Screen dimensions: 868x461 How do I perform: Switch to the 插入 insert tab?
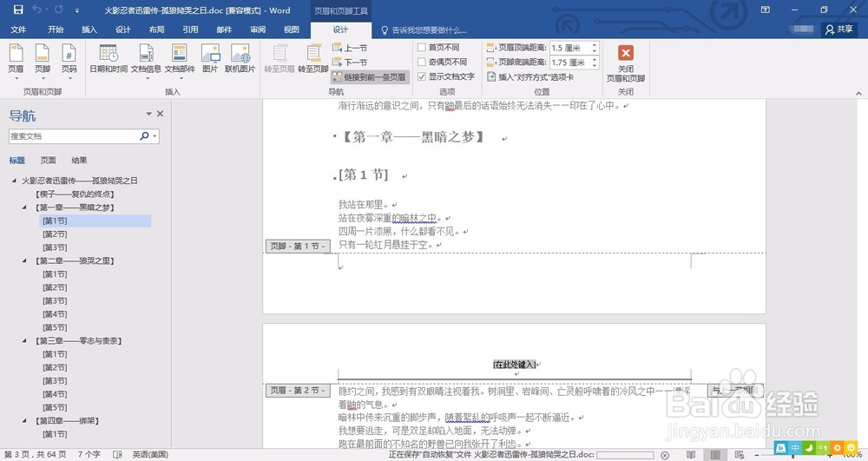coord(89,30)
